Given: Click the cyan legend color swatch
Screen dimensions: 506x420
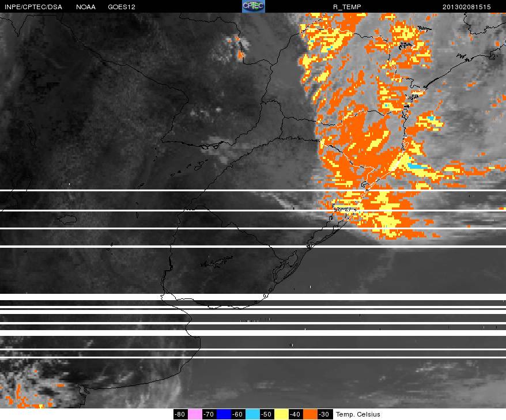Looking at the screenshot, I should click(x=252, y=414).
